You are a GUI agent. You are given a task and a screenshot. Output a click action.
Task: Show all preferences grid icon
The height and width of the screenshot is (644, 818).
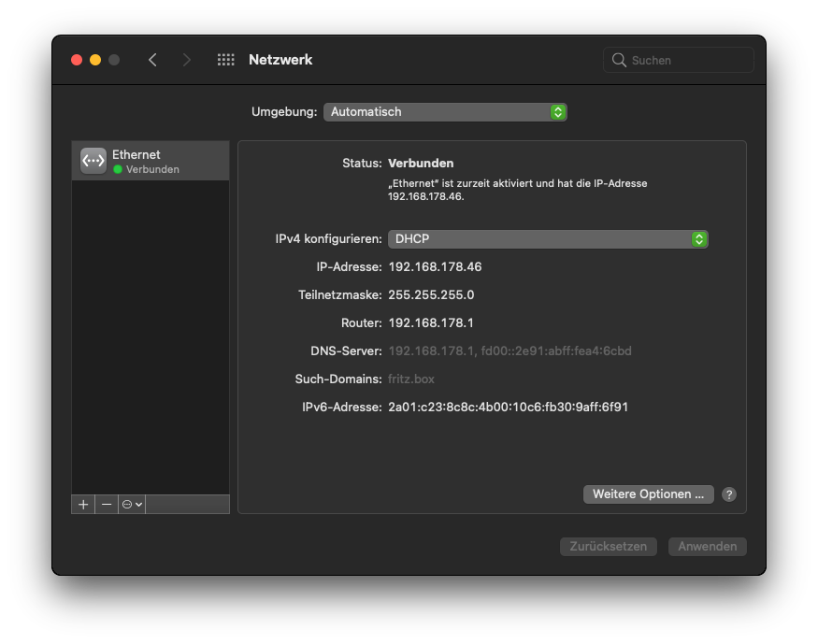point(225,60)
